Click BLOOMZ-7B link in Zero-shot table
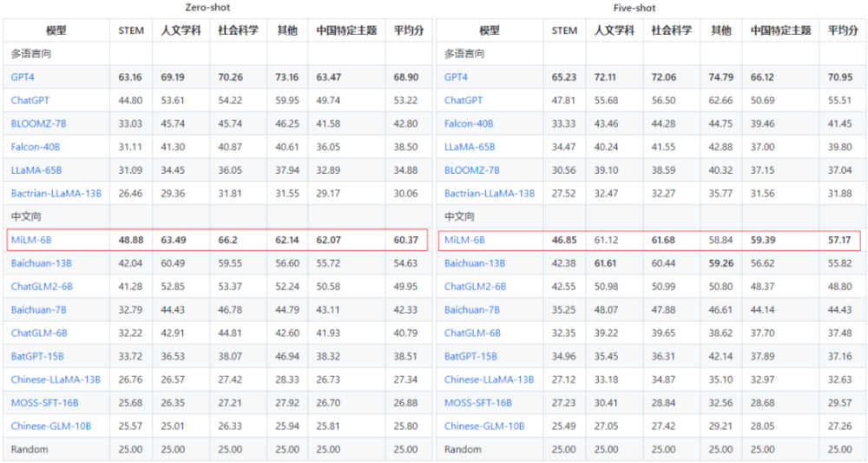This screenshot has width=868, height=463. pyautogui.click(x=39, y=123)
